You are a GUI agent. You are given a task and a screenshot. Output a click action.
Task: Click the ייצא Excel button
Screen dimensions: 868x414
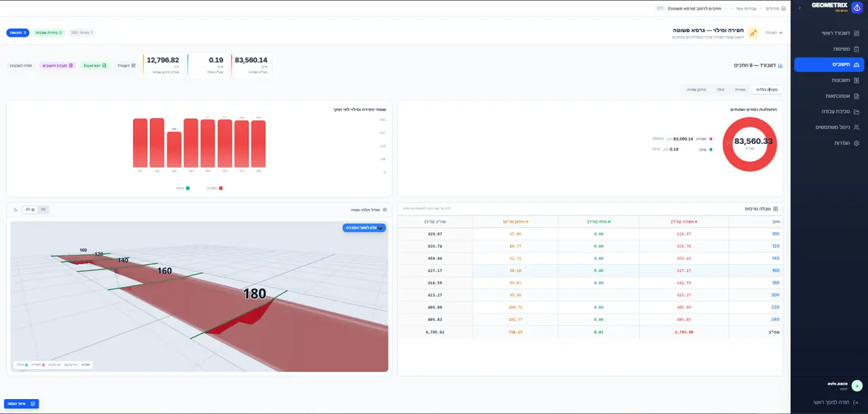coord(95,65)
